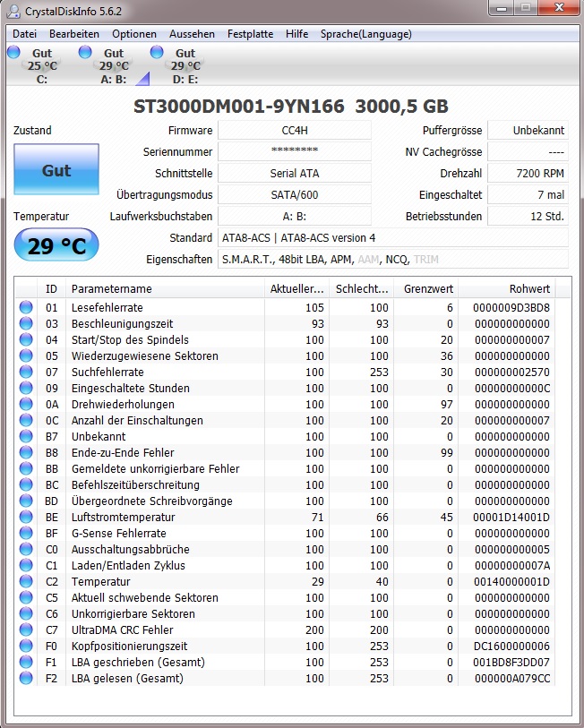Click status icon of Beschleunigungszeit row
Viewport: 584px width, 728px height.
coord(26,323)
